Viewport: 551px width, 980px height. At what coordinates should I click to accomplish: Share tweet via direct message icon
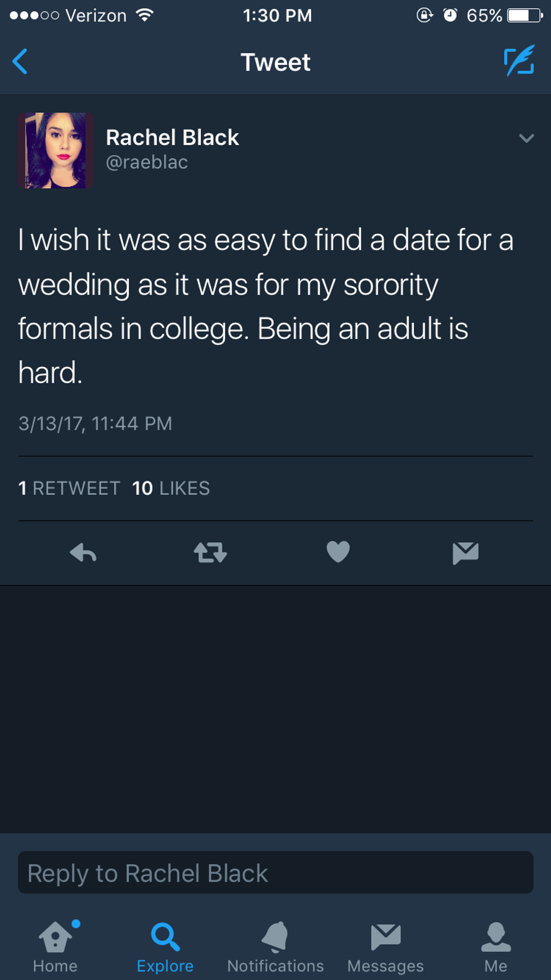tap(466, 553)
